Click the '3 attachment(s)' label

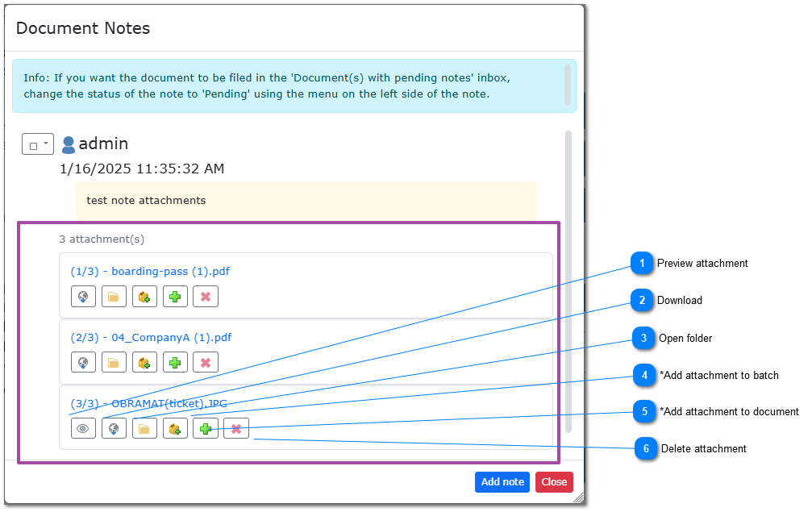(x=102, y=239)
